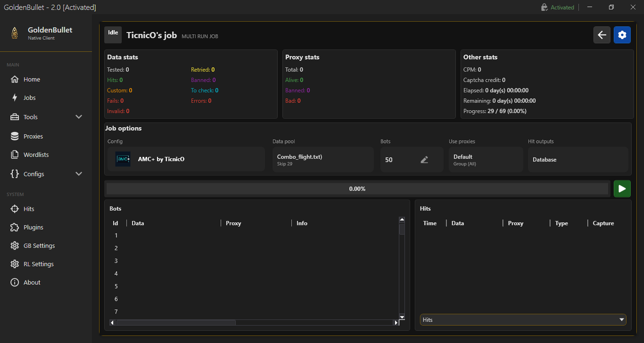Open the Hits filter dropdown
644x343 pixels.
(x=523, y=320)
